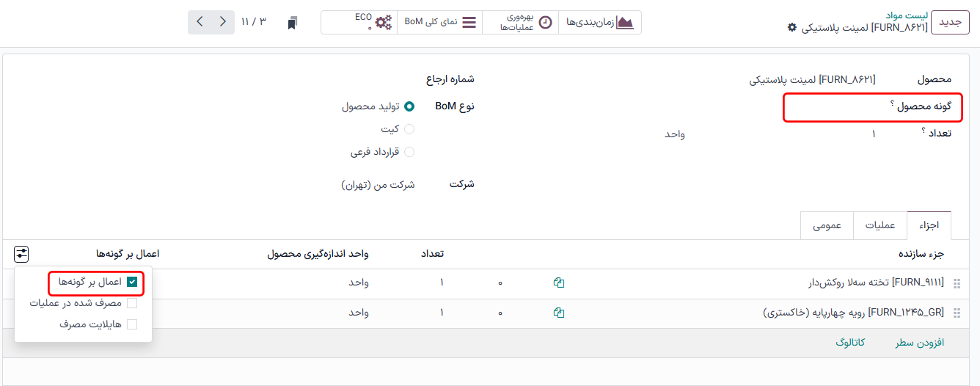Open the gear settings next to the record name
This screenshot has height=386, width=980.
click(791, 27)
